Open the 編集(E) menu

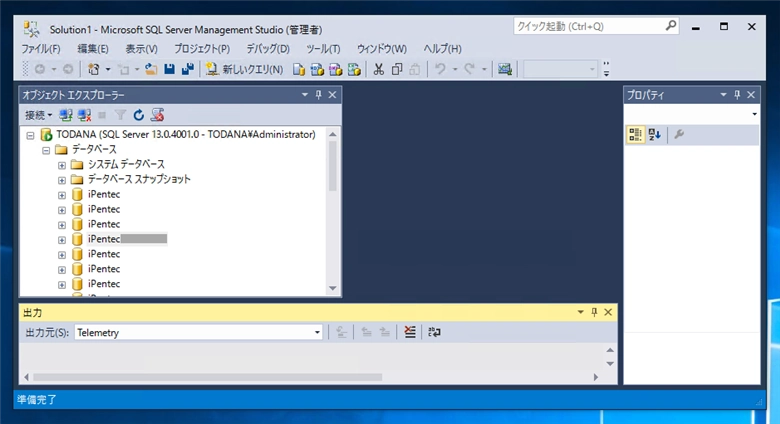[93, 49]
